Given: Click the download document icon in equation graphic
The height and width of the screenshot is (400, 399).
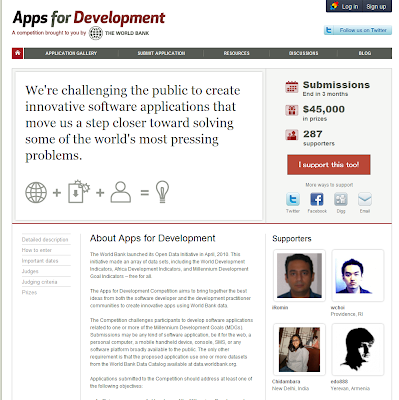Looking at the screenshot, I should coord(79,192).
